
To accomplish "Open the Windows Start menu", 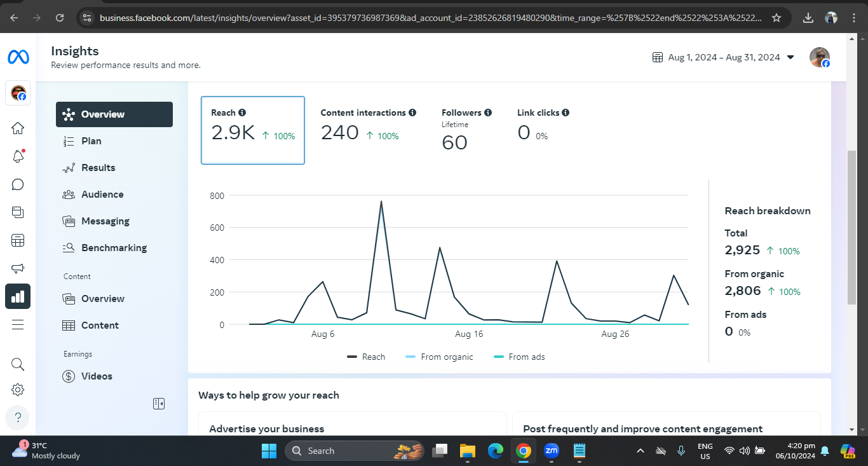I will pos(269,451).
